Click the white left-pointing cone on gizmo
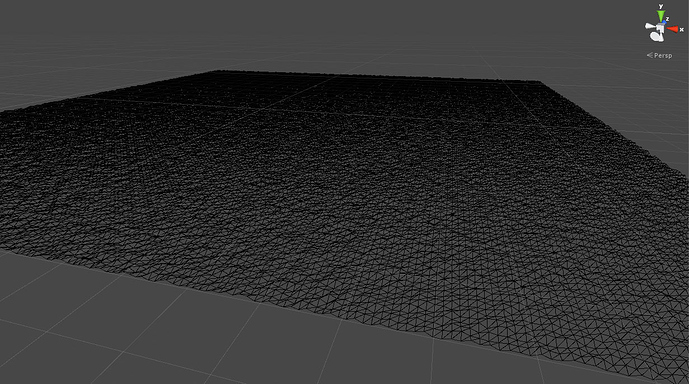689x384 pixels. pos(649,27)
